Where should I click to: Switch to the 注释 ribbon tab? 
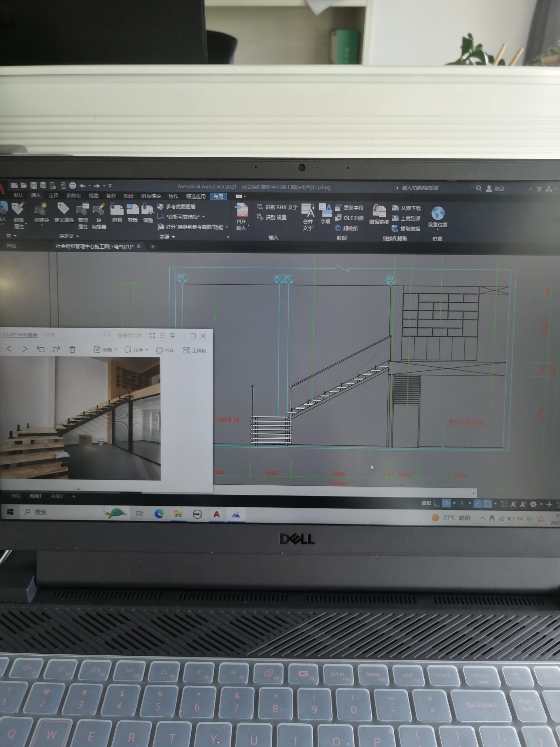coord(53,196)
